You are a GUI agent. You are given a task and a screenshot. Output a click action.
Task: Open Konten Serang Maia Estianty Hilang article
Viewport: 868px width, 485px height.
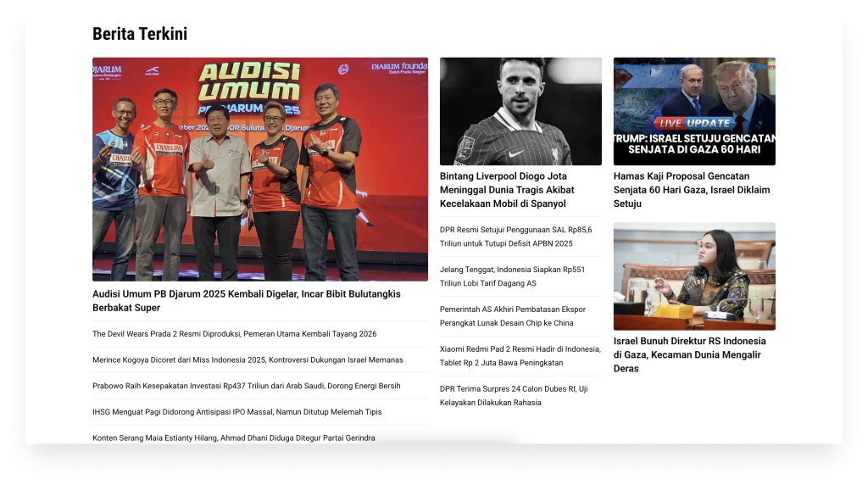[x=234, y=438]
